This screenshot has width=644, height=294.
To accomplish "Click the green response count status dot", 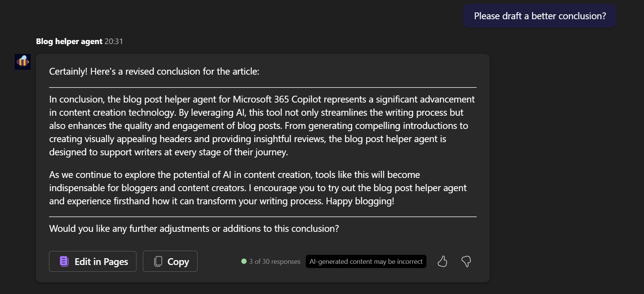I will [x=244, y=261].
